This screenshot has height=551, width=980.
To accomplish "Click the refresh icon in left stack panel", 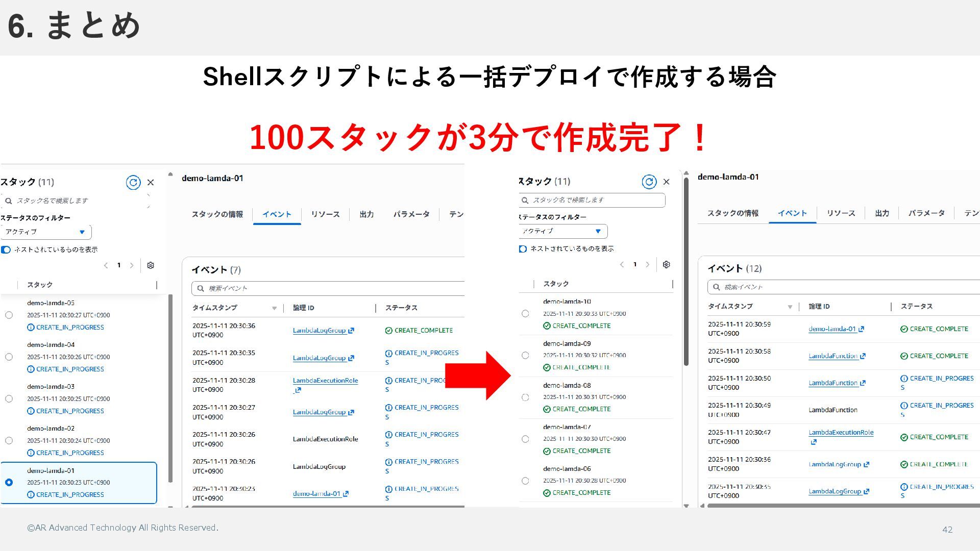I will [133, 183].
